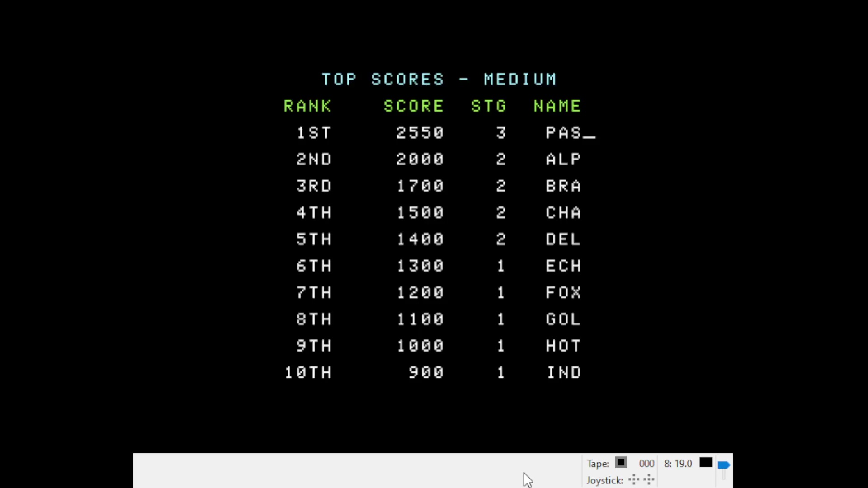Screen dimensions: 868x488
Task: Click the SCORE column header
Action: pos(413,106)
